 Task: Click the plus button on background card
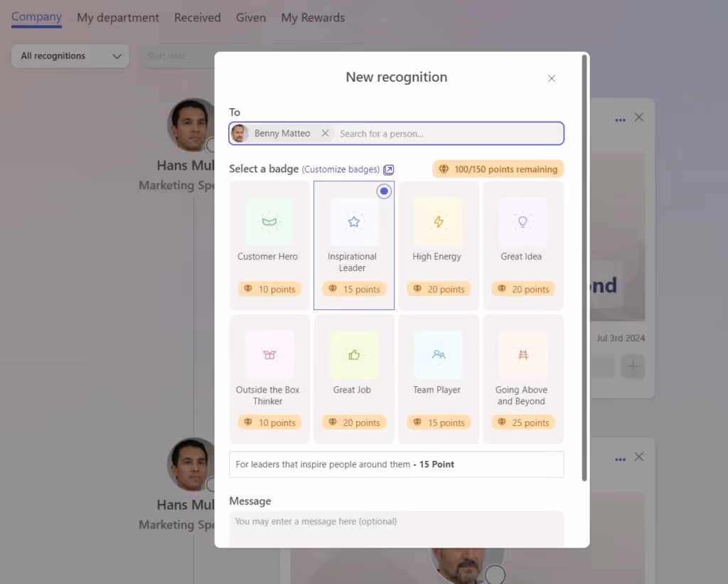click(x=633, y=366)
